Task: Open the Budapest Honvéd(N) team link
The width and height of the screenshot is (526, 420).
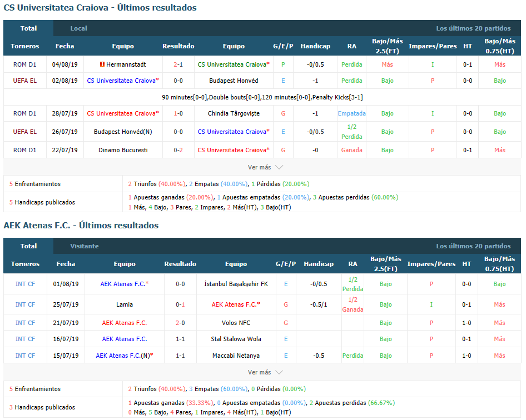Action: [123, 132]
